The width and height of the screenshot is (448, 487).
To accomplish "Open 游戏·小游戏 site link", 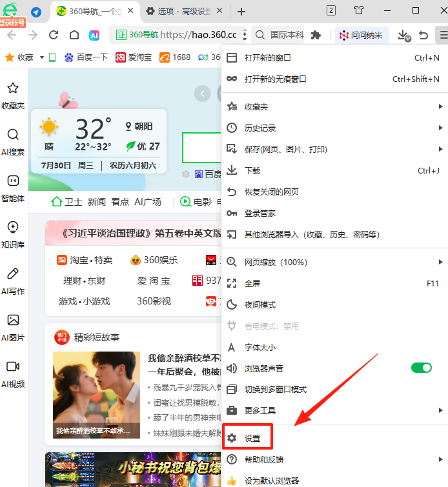I will tap(85, 301).
